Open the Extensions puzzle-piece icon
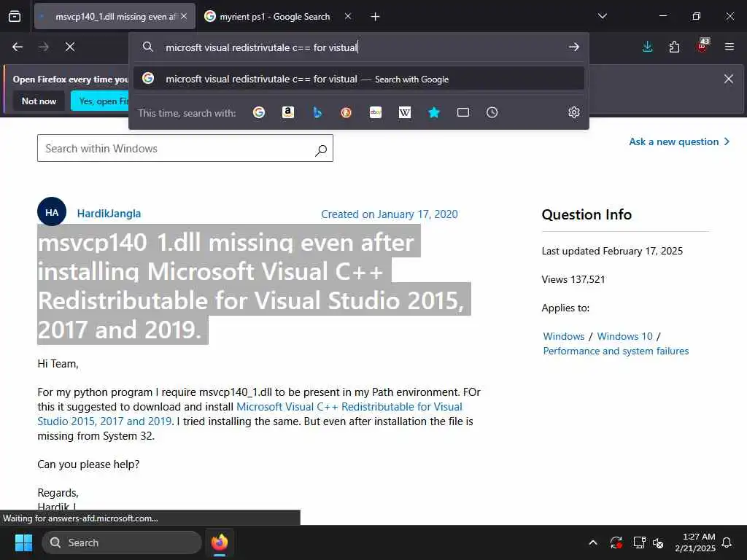 [x=674, y=47]
